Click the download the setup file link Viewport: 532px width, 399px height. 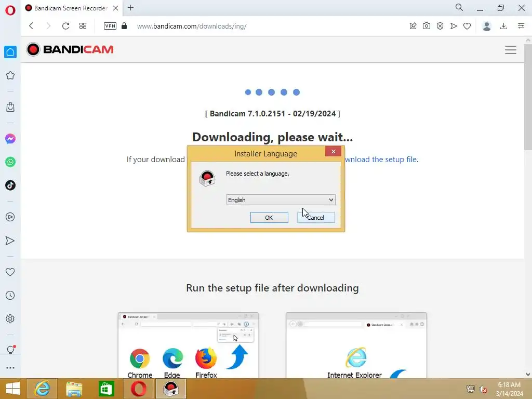tap(381, 159)
